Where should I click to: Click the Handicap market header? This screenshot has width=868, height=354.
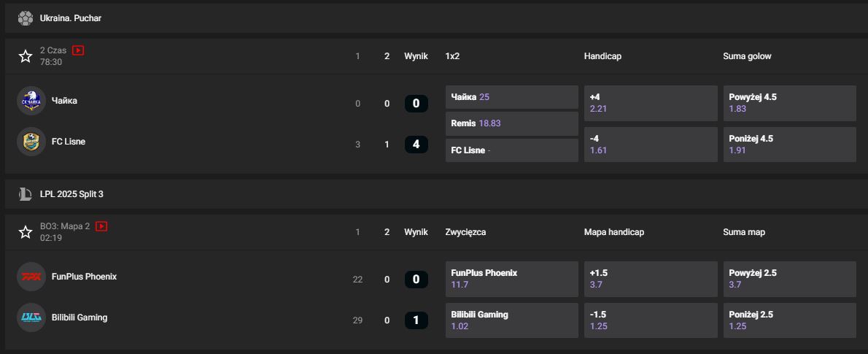click(x=602, y=56)
